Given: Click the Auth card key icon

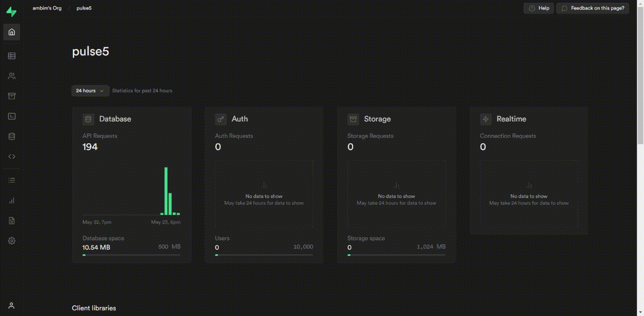Looking at the screenshot, I should coord(221,119).
